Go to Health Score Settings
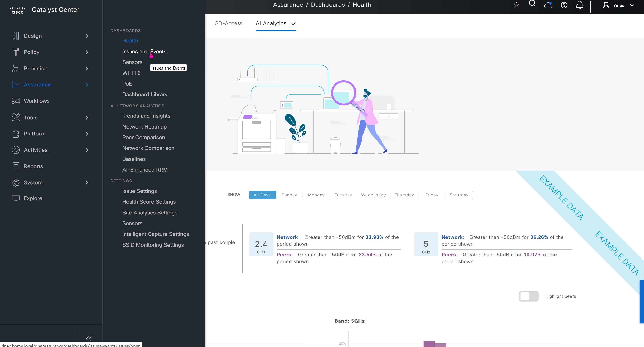644x347 pixels. (149, 202)
